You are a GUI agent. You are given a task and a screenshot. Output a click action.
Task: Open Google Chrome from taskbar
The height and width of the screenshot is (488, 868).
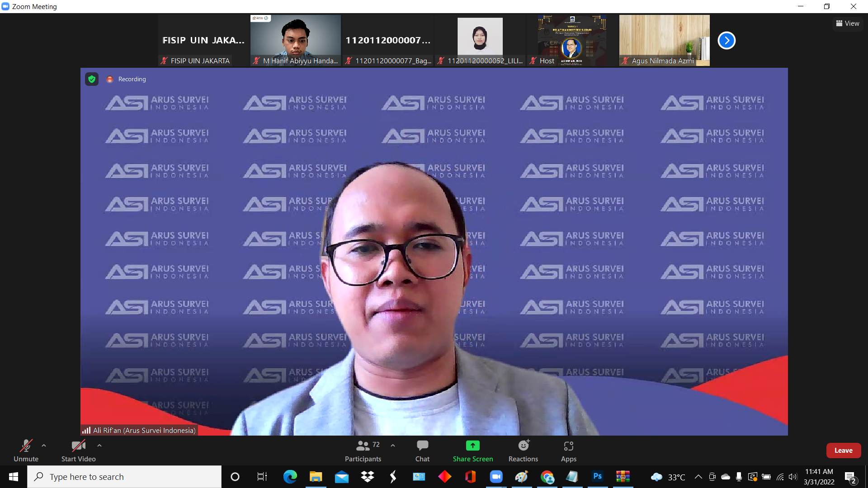(x=547, y=477)
